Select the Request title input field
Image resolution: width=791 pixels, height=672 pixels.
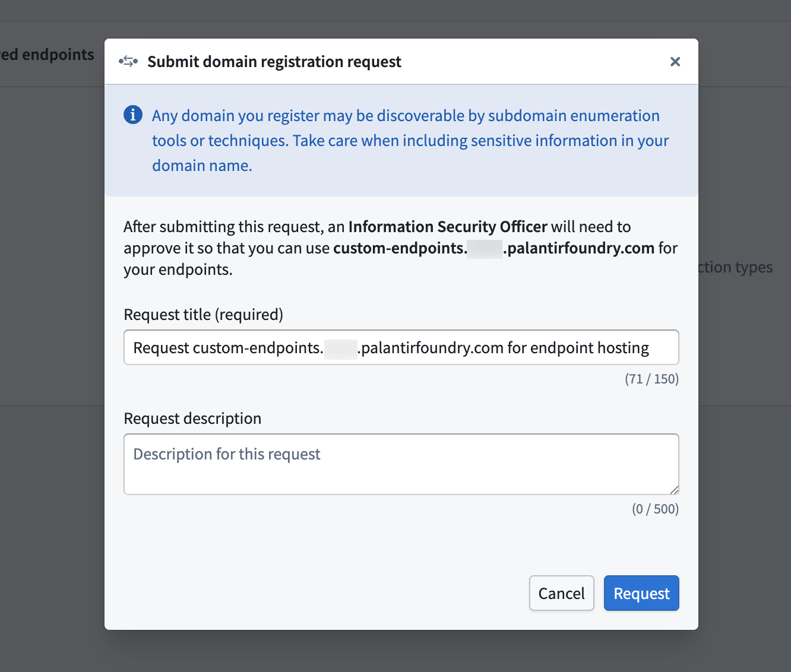pyautogui.click(x=401, y=347)
